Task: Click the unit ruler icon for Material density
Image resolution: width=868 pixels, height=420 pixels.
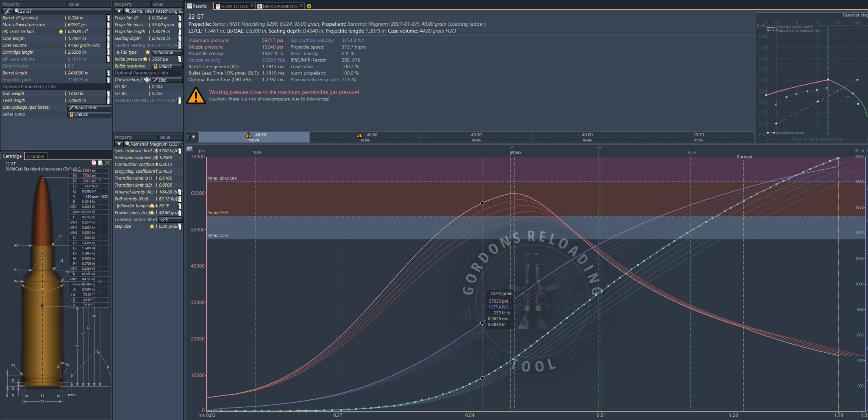Action: [x=180, y=192]
